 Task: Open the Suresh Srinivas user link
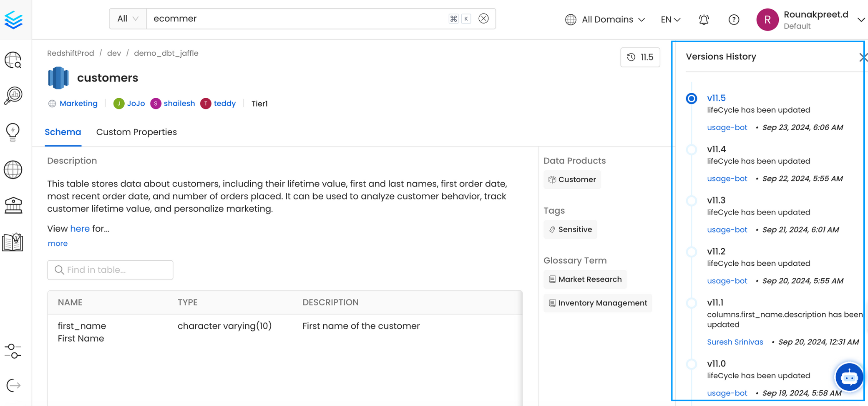click(x=735, y=342)
